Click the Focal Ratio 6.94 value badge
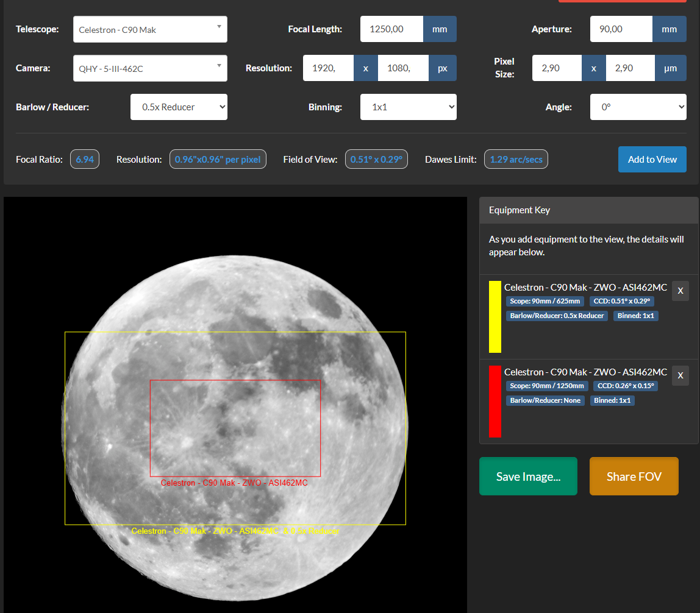 [x=85, y=159]
